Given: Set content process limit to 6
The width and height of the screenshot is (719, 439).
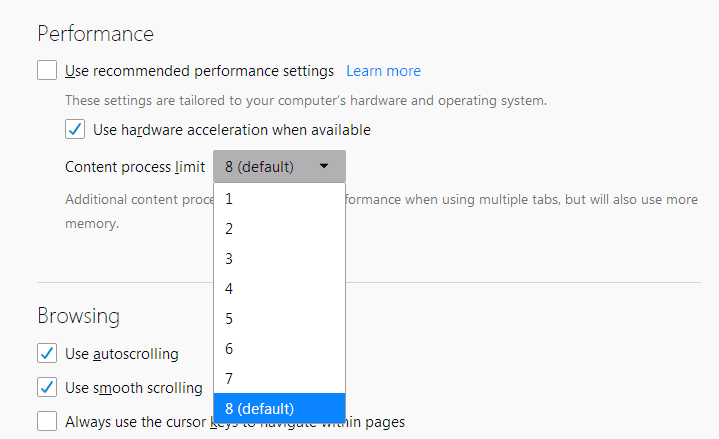Looking at the screenshot, I should point(279,348).
